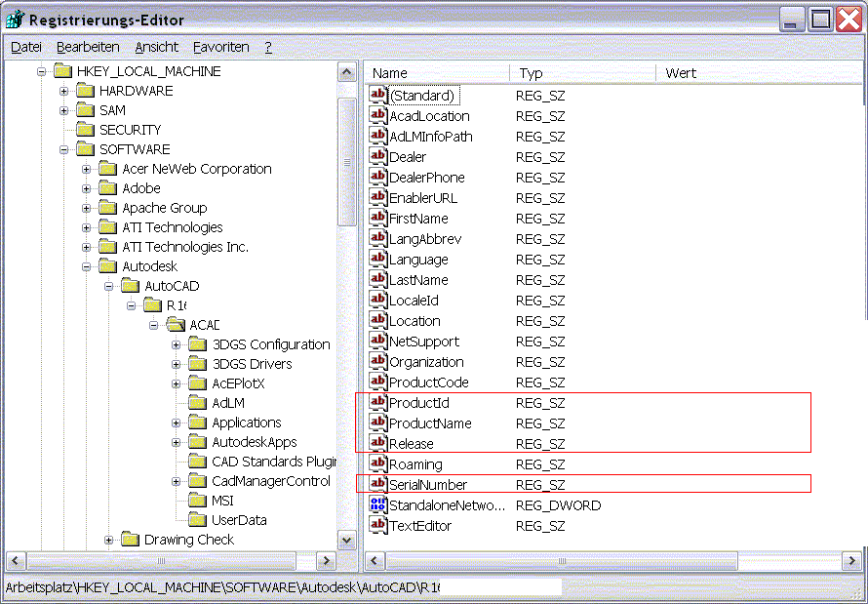Click the (Standard) default value icon
This screenshot has height=604, width=868.
[x=378, y=95]
